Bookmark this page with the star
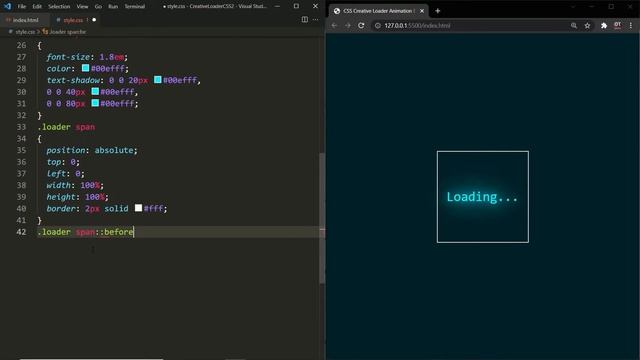Screen dimensions: 640x360 [x=587, y=25]
